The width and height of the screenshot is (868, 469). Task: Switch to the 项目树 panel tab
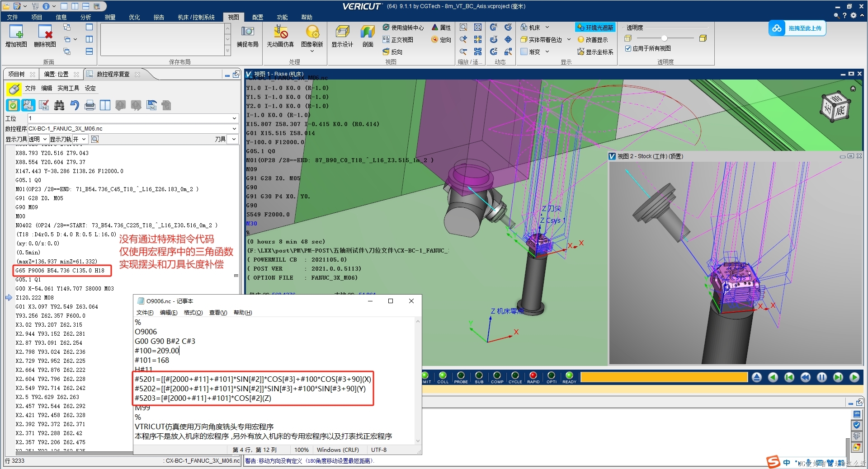pyautogui.click(x=16, y=74)
